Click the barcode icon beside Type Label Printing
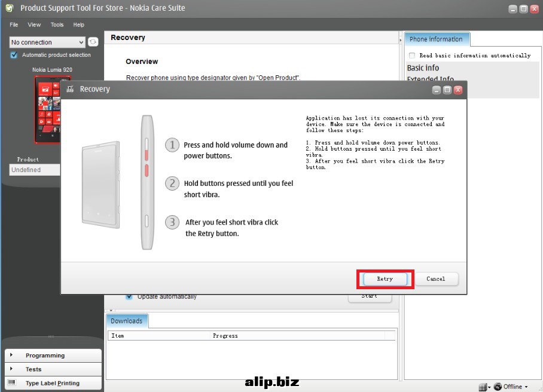 [12, 382]
